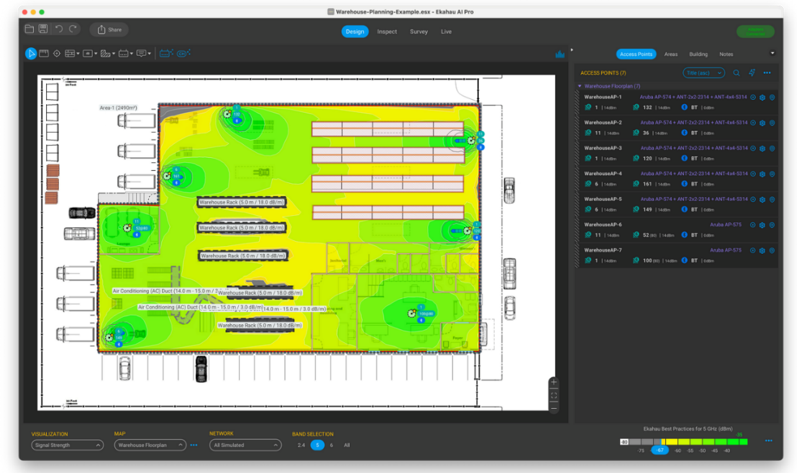Select the All bands option
This screenshot has width=797, height=473.
pos(347,445)
